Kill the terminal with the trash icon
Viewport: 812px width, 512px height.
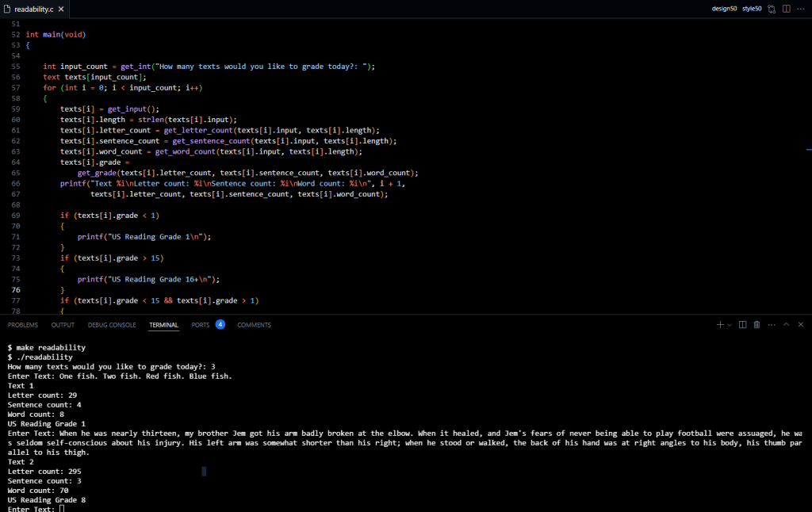(x=756, y=325)
